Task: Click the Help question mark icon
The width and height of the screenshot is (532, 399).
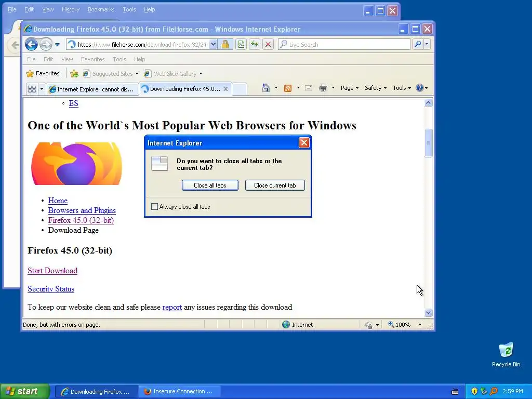Action: 419,88
